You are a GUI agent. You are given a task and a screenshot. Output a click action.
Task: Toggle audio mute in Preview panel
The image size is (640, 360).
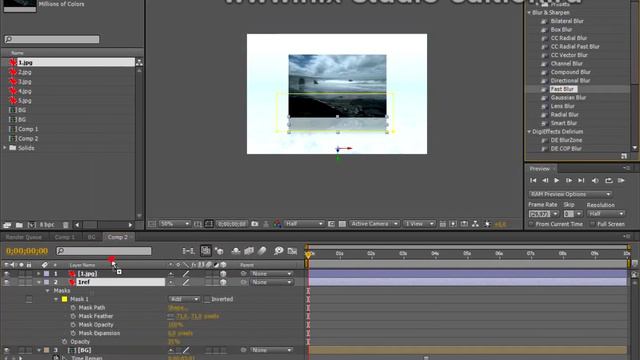click(595, 180)
